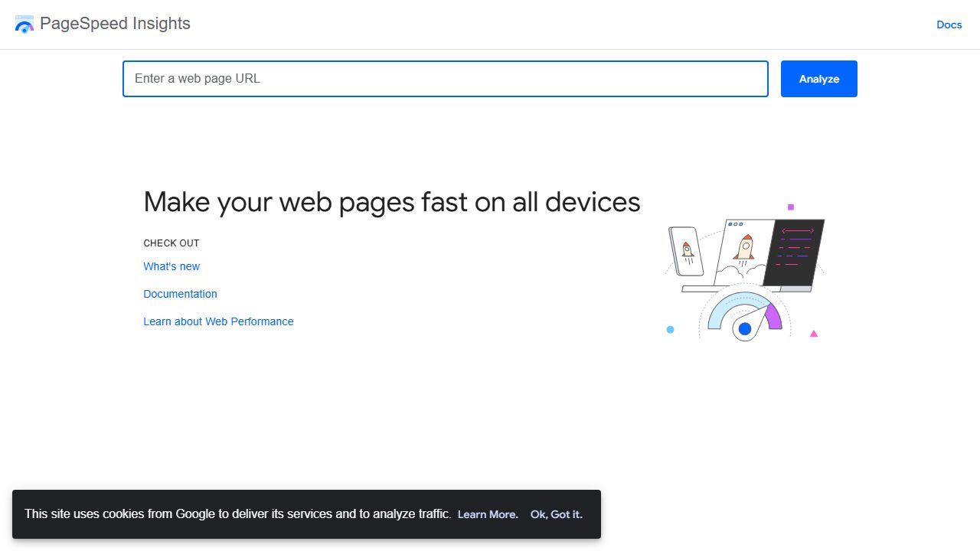
Task: Open the "What's new" page
Action: pos(171,266)
